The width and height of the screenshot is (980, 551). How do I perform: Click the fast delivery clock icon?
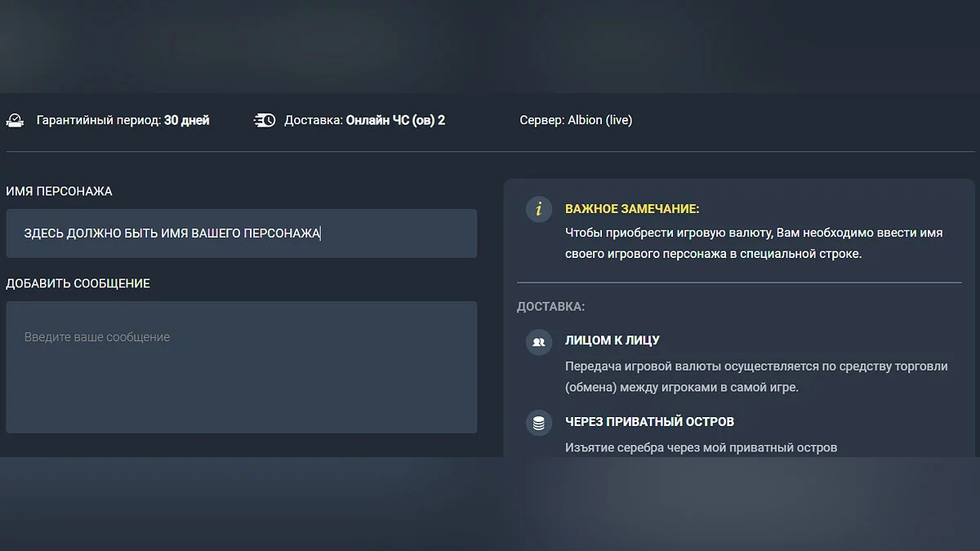click(x=265, y=120)
